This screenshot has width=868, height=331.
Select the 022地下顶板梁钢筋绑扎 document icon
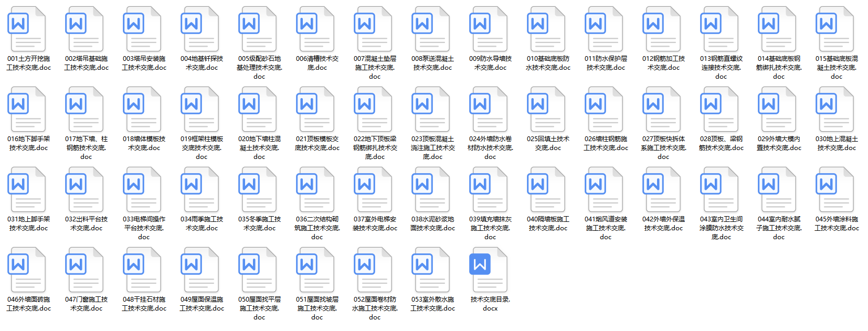[x=373, y=109]
